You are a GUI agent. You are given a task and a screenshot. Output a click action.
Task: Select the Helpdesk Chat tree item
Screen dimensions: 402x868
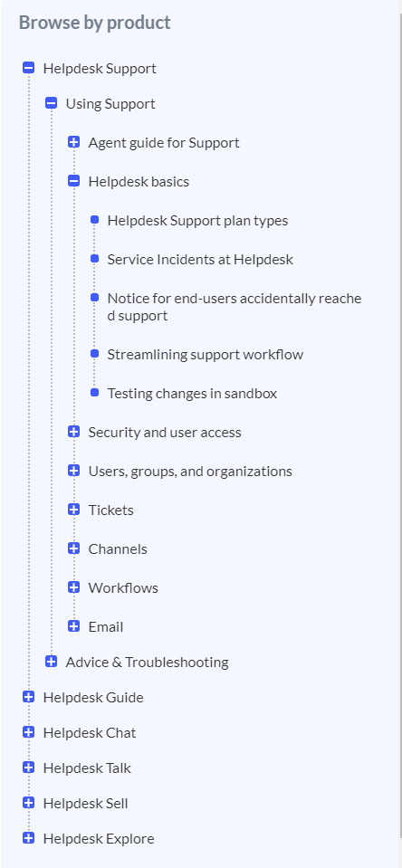point(90,732)
